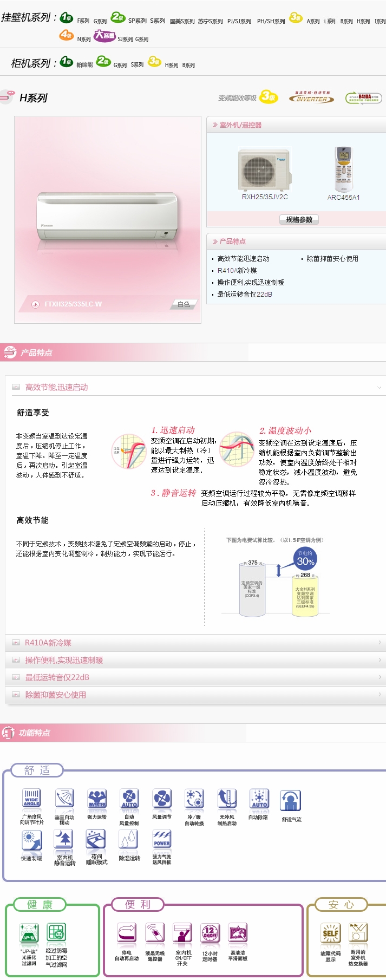
Task: Click the 液晶无线遥控器 remote icon
Action: point(155,933)
